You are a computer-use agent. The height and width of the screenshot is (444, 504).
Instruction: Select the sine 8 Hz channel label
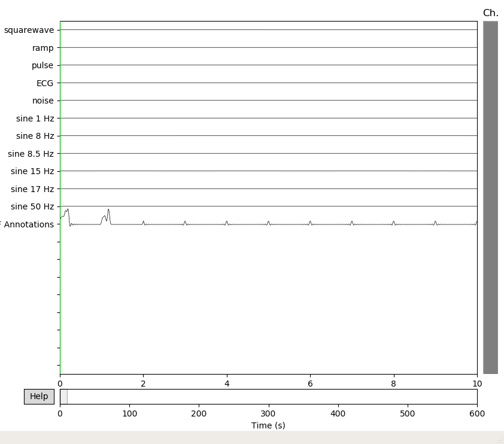(35, 136)
